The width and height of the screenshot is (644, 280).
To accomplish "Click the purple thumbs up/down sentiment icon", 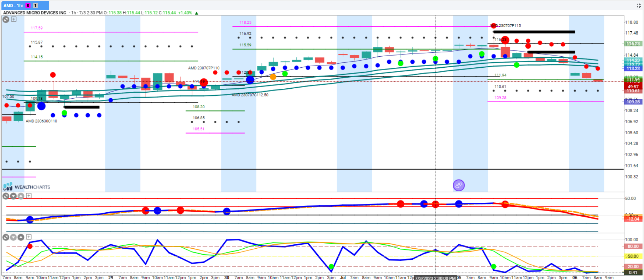I will click(x=459, y=185).
